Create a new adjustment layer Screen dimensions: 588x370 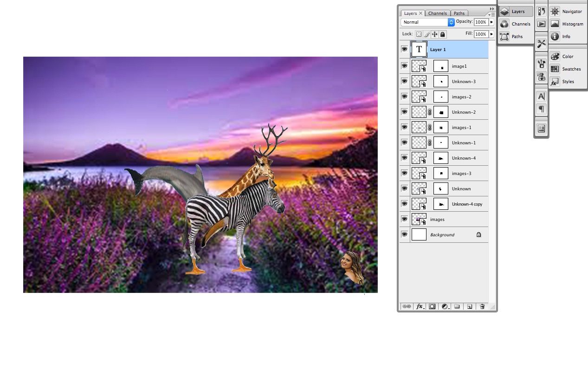(445, 306)
